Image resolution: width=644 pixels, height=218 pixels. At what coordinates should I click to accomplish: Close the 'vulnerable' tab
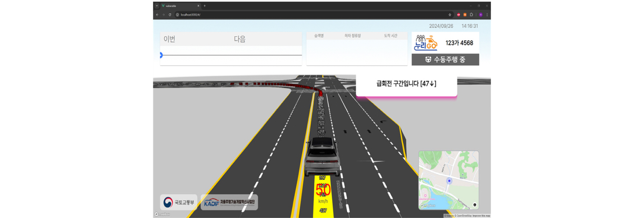coord(198,6)
